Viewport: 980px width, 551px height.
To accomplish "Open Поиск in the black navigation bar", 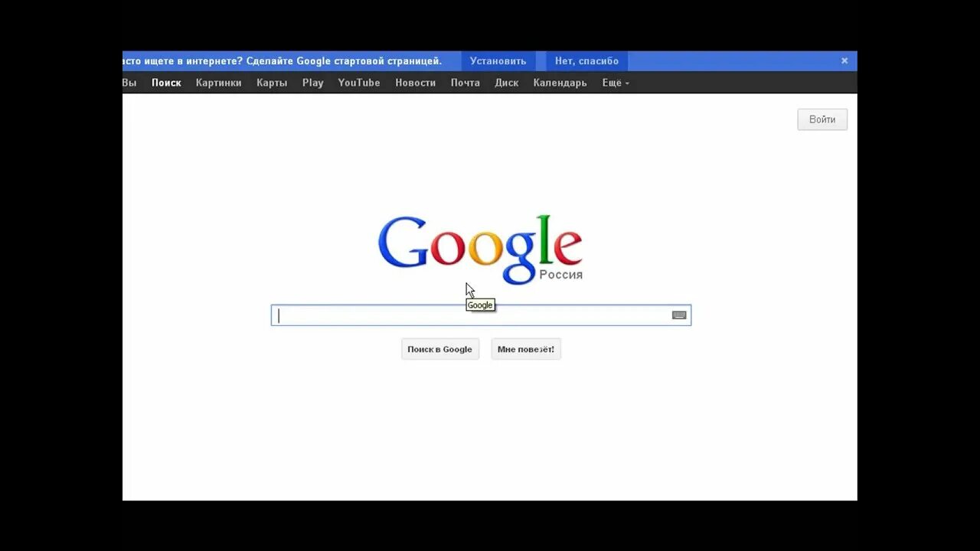I will point(166,83).
